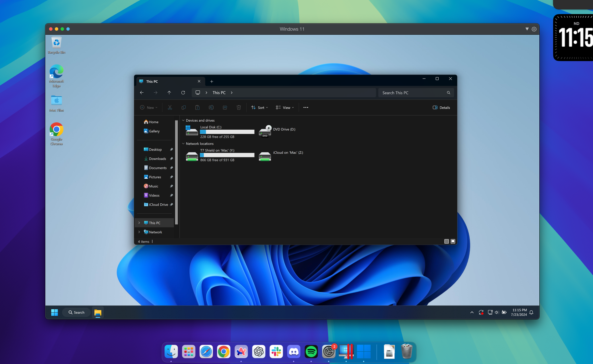Toggle large thumbnail view in the status bar
The image size is (593, 364).
coord(453,241)
